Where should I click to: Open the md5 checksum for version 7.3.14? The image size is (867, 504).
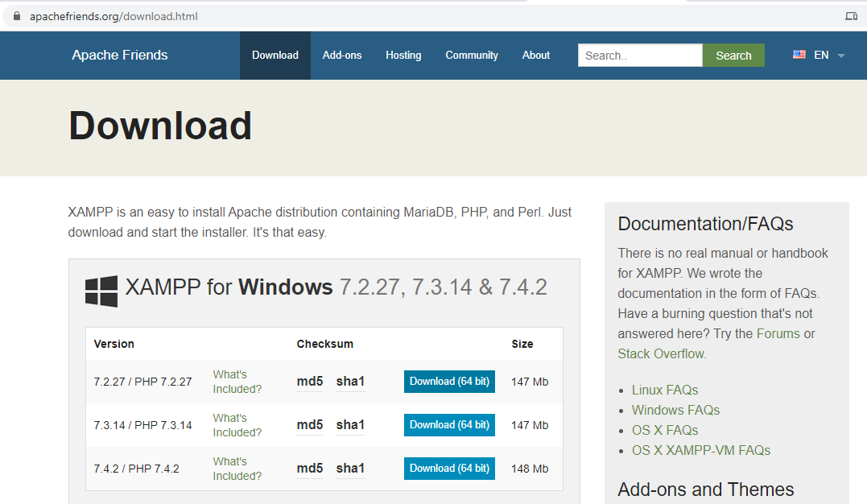[310, 424]
